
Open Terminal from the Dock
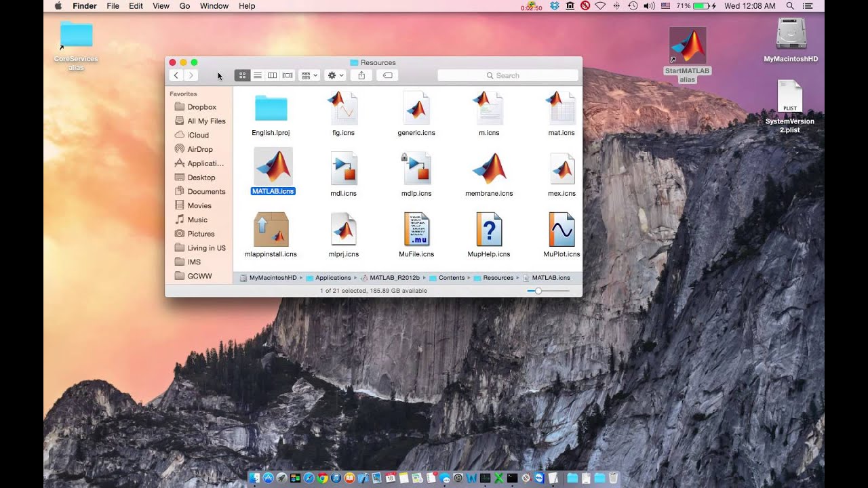pos(512,479)
